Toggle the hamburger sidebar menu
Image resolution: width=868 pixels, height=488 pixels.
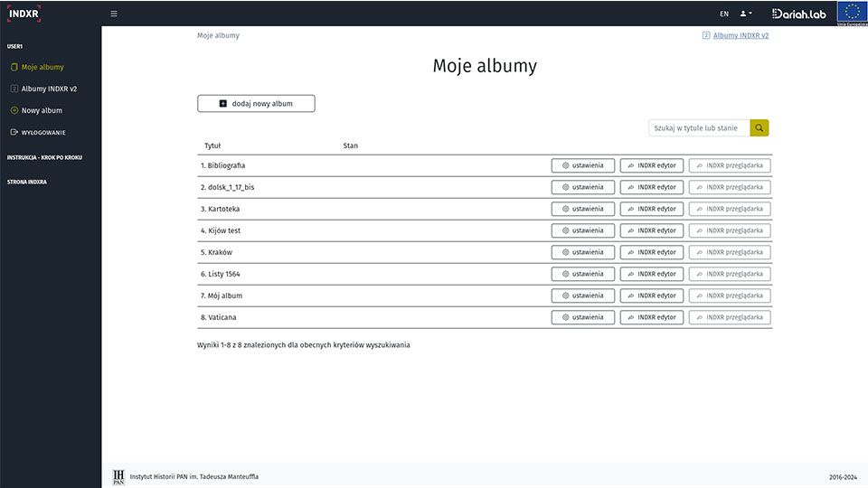point(114,14)
